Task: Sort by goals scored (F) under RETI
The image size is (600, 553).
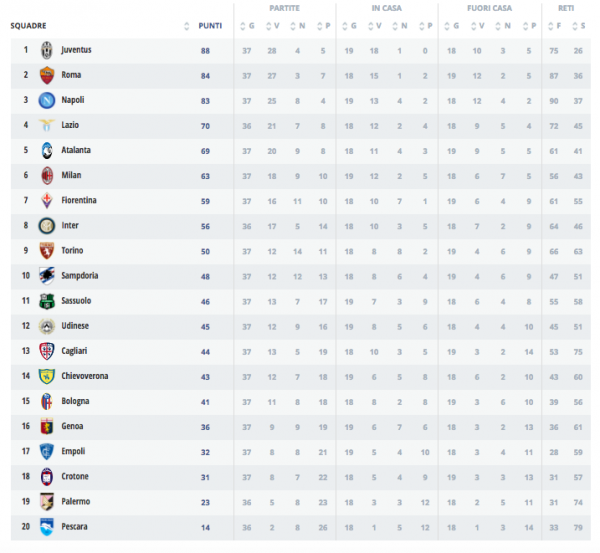Action: point(554,26)
